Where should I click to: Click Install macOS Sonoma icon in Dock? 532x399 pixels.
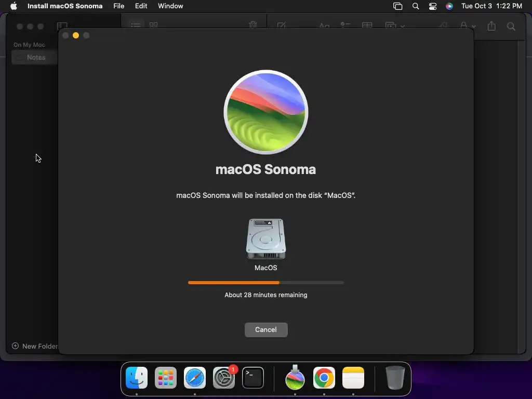pyautogui.click(x=295, y=378)
